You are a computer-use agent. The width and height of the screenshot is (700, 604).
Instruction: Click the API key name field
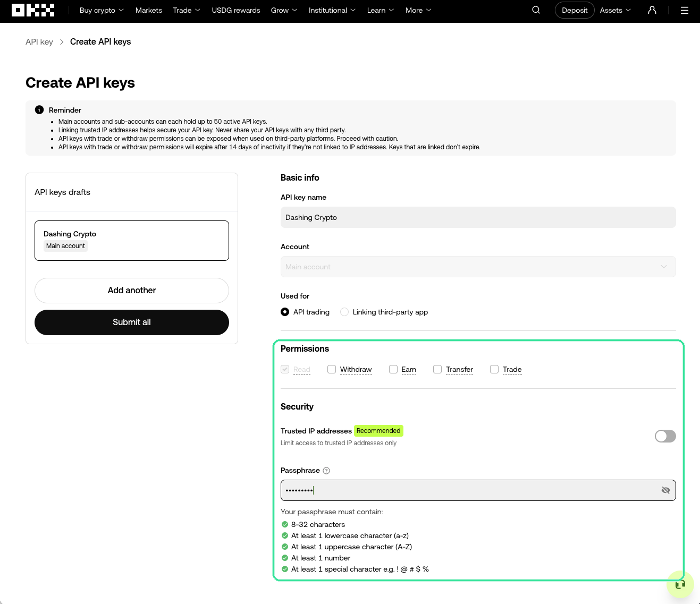pyautogui.click(x=478, y=217)
